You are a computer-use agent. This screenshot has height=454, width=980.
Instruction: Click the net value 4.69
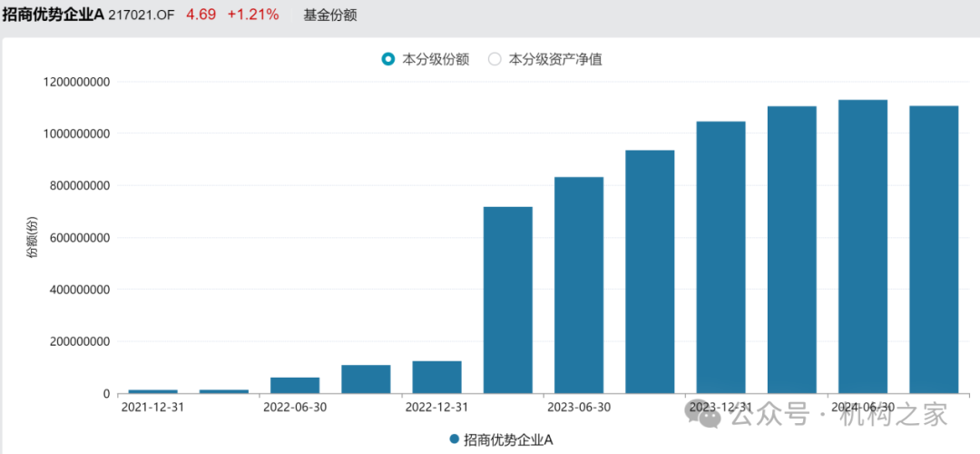(x=201, y=15)
